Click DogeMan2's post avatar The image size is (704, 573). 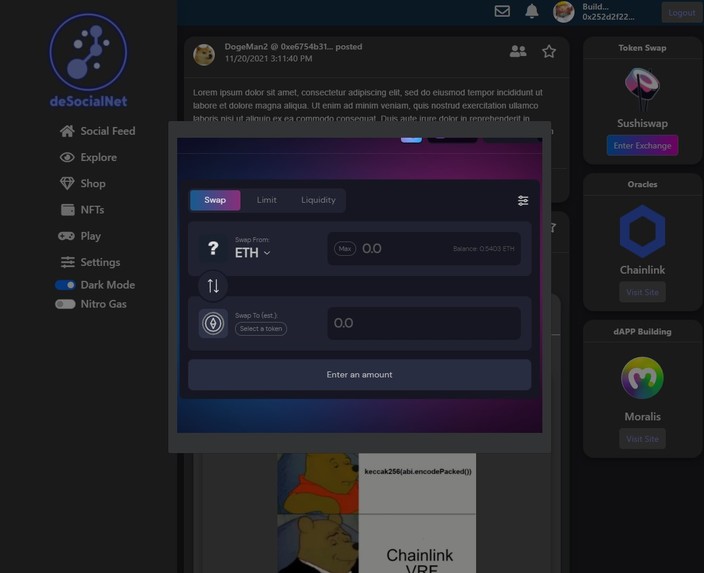[x=204, y=55]
